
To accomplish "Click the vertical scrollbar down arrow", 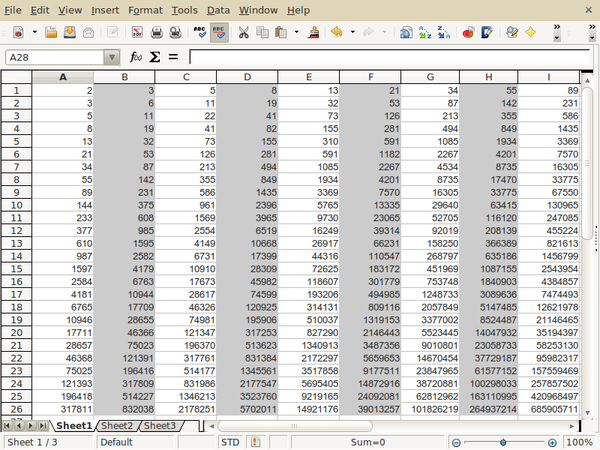I will [587, 412].
